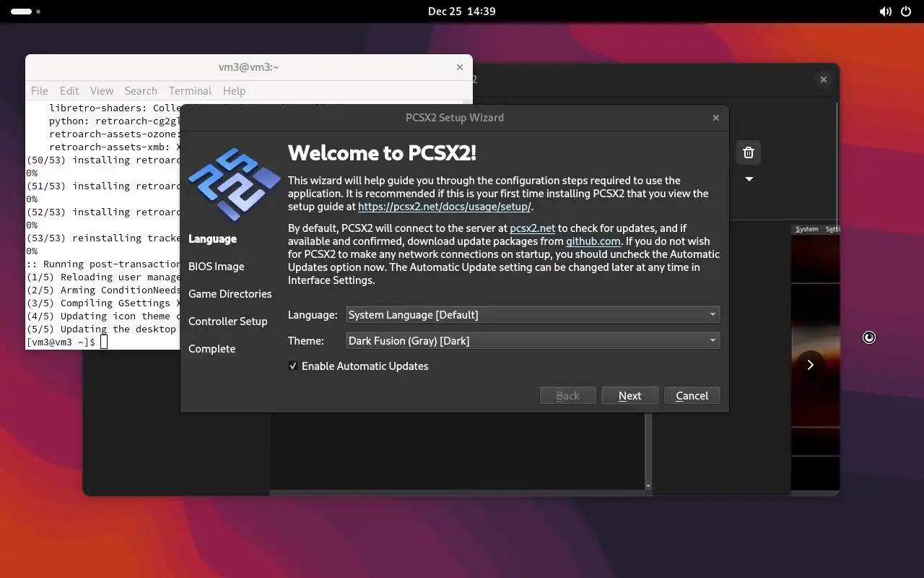Screen dimensions: 924x578
Task: Select the Game Directories step in the sidebar
Action: tap(230, 294)
